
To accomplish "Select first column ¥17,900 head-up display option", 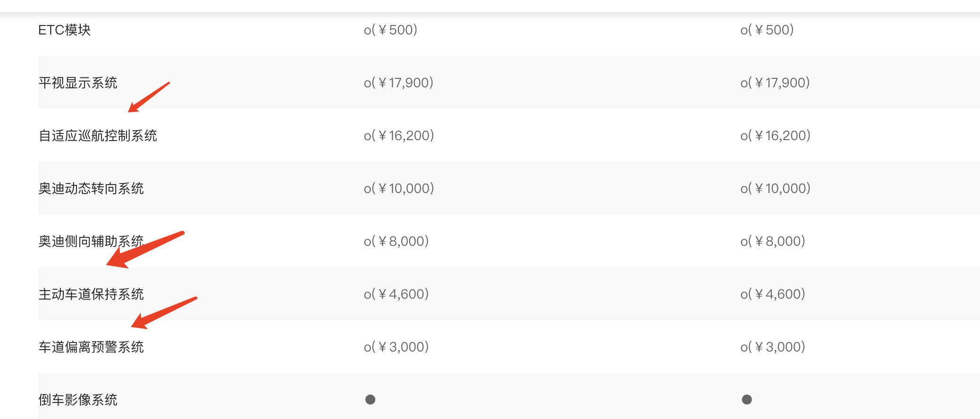I will click(x=398, y=83).
